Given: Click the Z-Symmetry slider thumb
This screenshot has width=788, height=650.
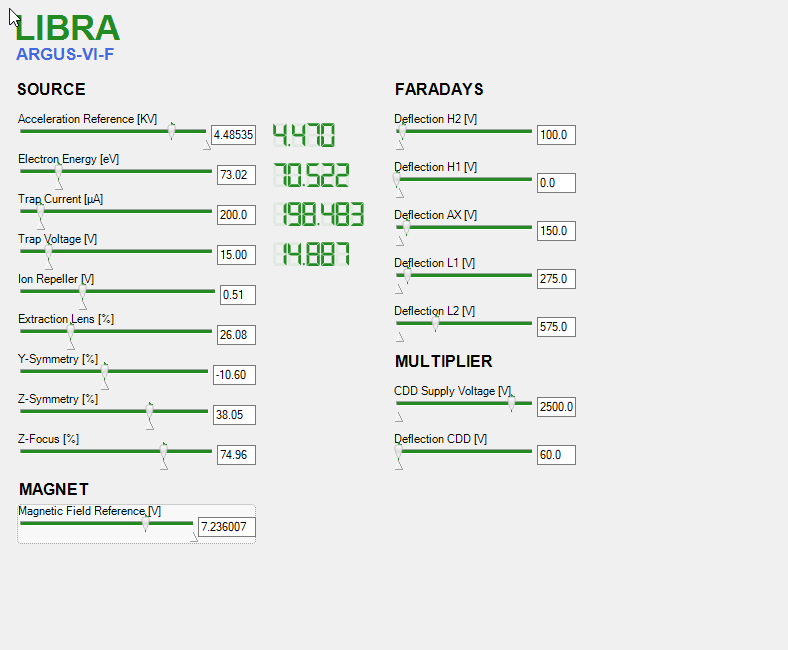Looking at the screenshot, I should click(x=149, y=412).
